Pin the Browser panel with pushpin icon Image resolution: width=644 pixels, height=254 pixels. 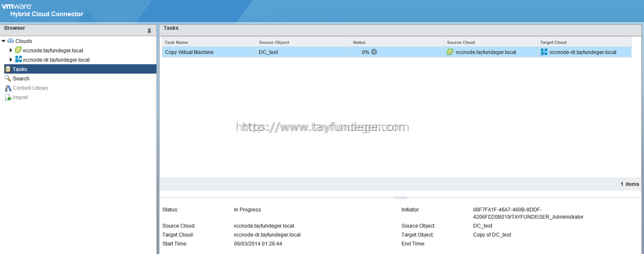tap(149, 31)
